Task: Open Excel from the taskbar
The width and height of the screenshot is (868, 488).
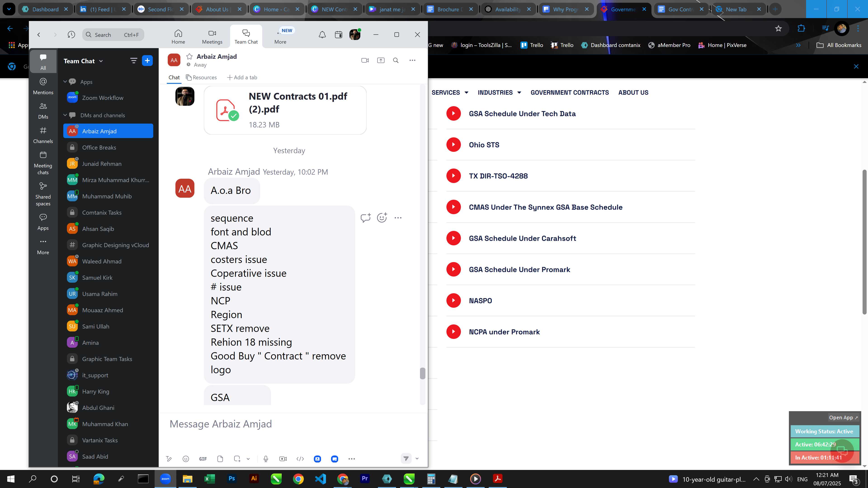Action: point(209,479)
